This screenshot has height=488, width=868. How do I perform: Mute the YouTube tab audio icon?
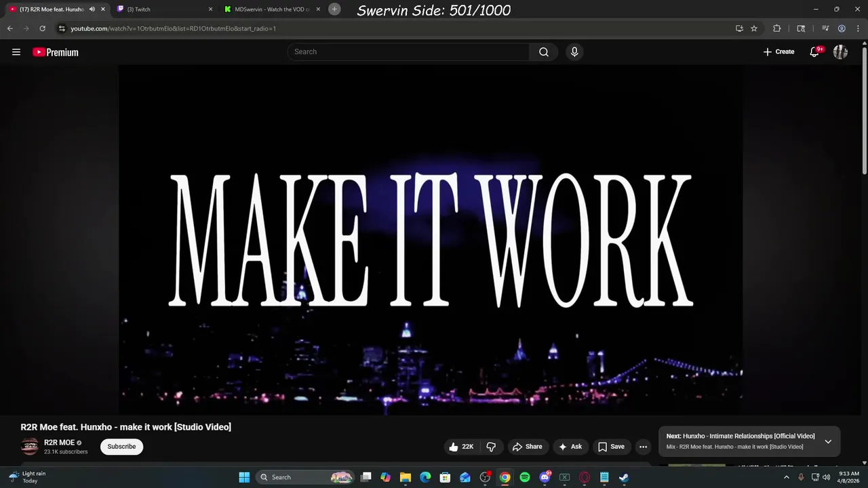(92, 9)
